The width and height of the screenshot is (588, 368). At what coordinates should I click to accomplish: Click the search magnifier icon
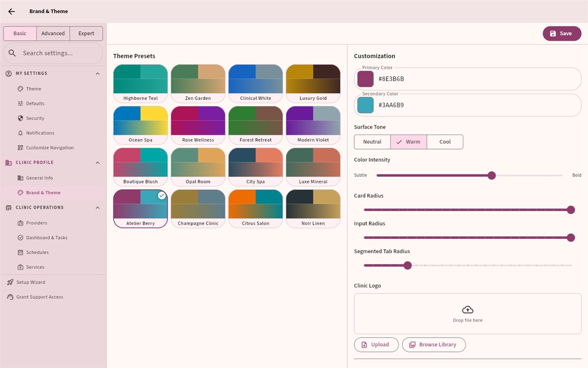click(13, 53)
